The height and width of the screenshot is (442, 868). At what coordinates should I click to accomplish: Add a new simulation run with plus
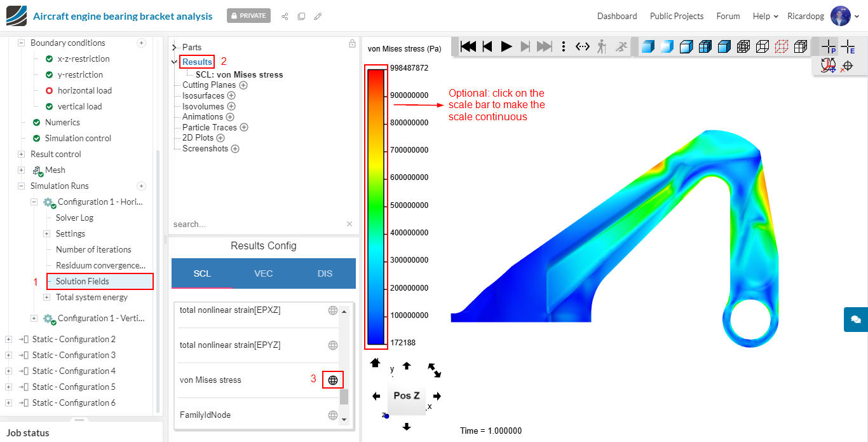[x=142, y=186]
